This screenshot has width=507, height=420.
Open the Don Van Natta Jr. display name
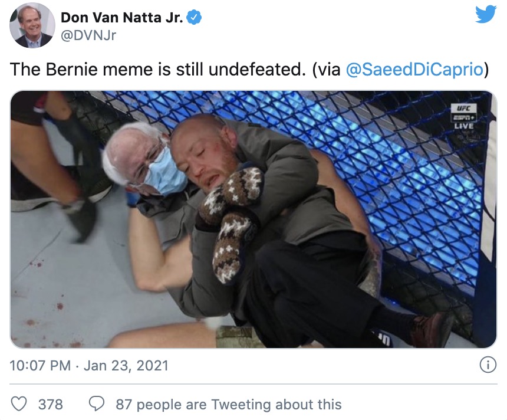pos(121,18)
